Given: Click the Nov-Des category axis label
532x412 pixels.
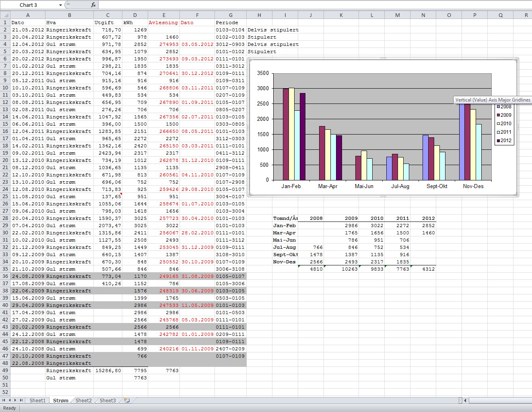Looking at the screenshot, I should pyautogui.click(x=473, y=186).
